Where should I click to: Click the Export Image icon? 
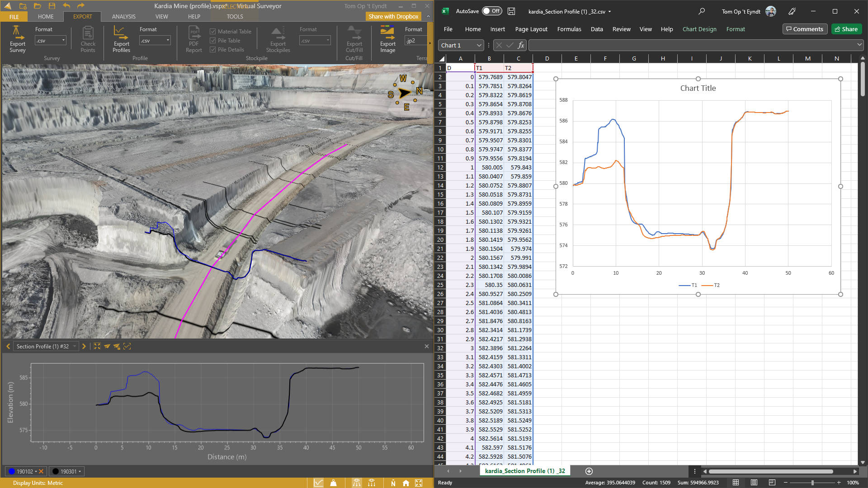(387, 38)
